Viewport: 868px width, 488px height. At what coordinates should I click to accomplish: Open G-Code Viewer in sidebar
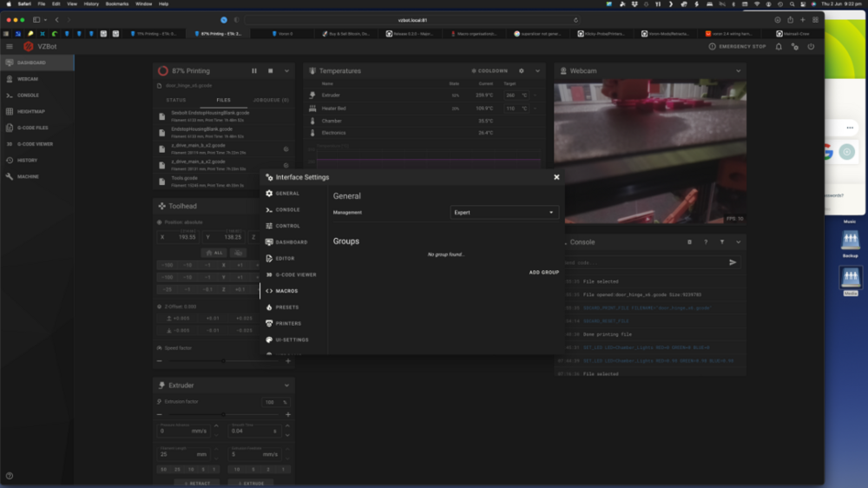click(x=36, y=144)
